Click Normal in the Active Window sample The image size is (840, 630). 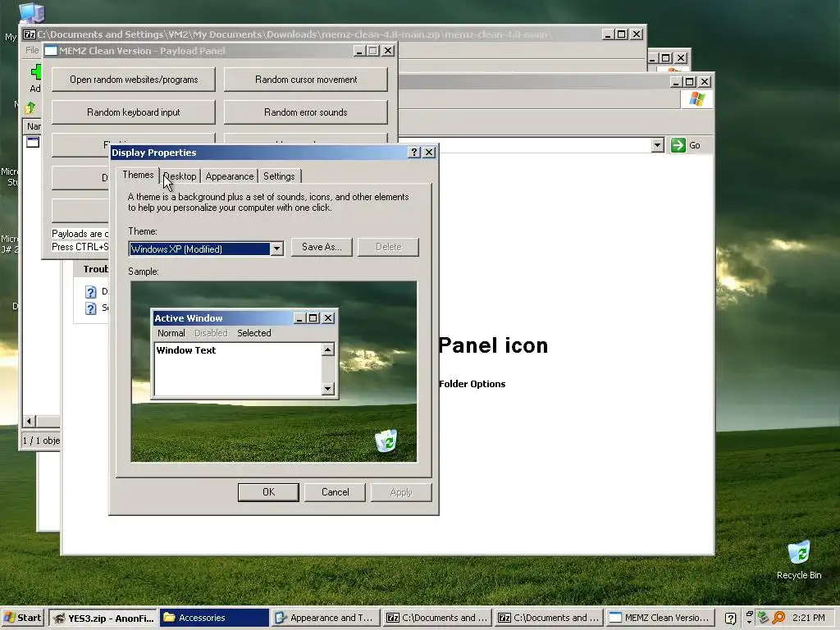(171, 333)
